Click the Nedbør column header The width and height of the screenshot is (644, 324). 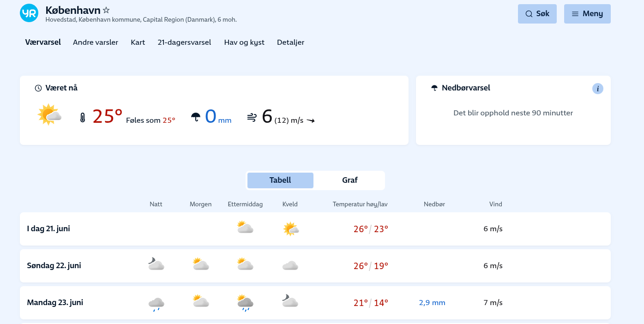tap(434, 204)
